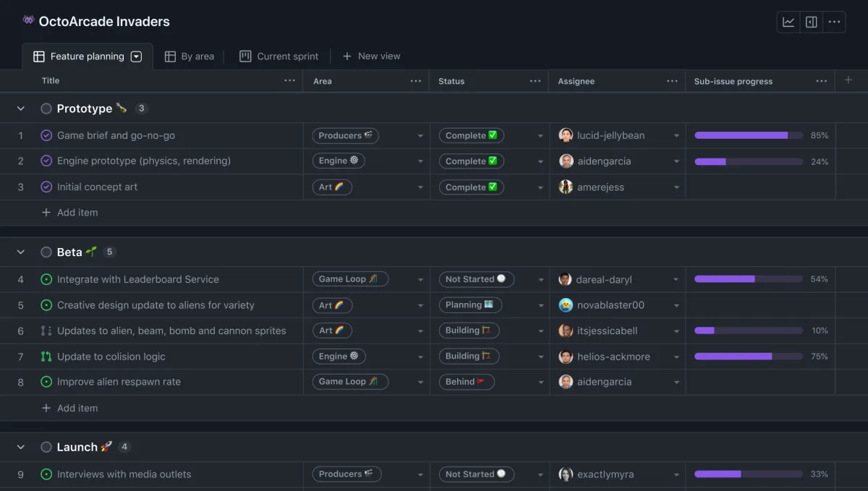Toggle the side panel layout icon
Image resolution: width=868 pixels, height=491 pixels.
click(x=812, y=22)
